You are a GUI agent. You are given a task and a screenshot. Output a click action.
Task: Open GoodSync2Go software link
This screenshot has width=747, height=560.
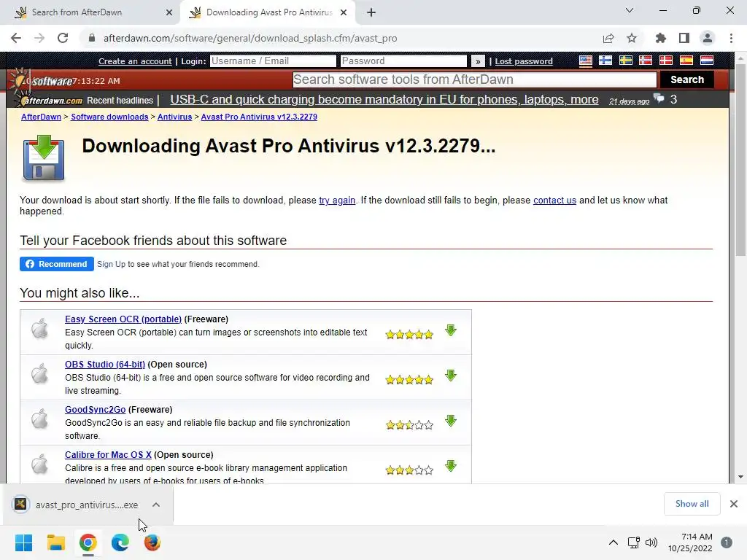click(x=96, y=410)
